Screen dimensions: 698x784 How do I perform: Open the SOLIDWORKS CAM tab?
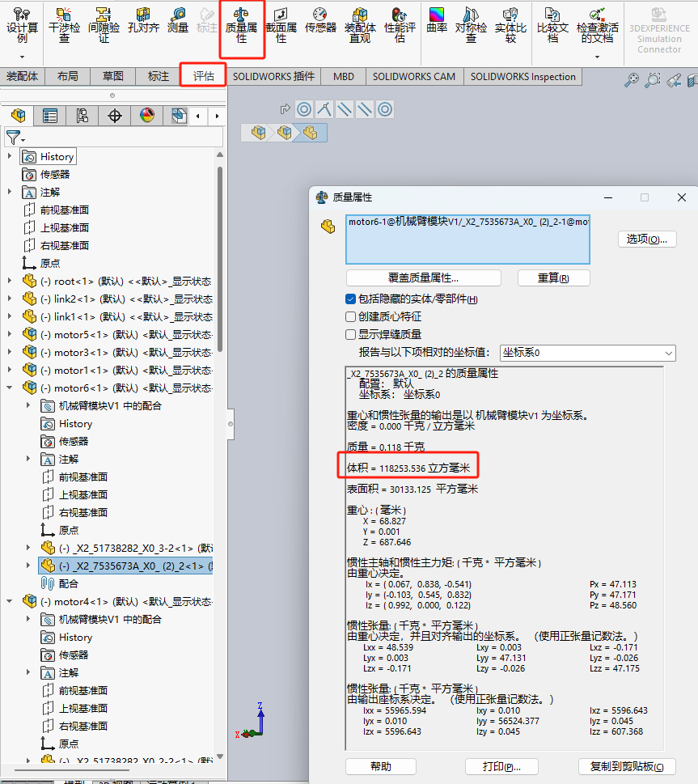[x=414, y=77]
